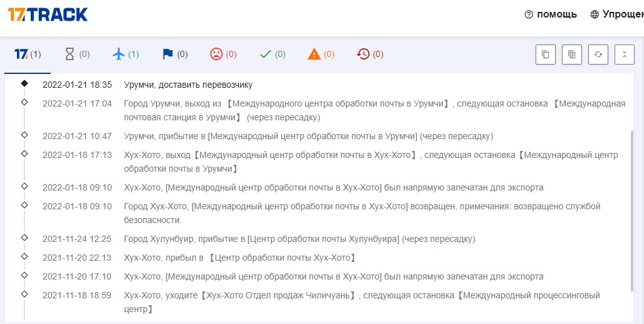Click the date '2022-01-21 17:04'
Viewport: 644px width, 324px height.
[77, 103]
